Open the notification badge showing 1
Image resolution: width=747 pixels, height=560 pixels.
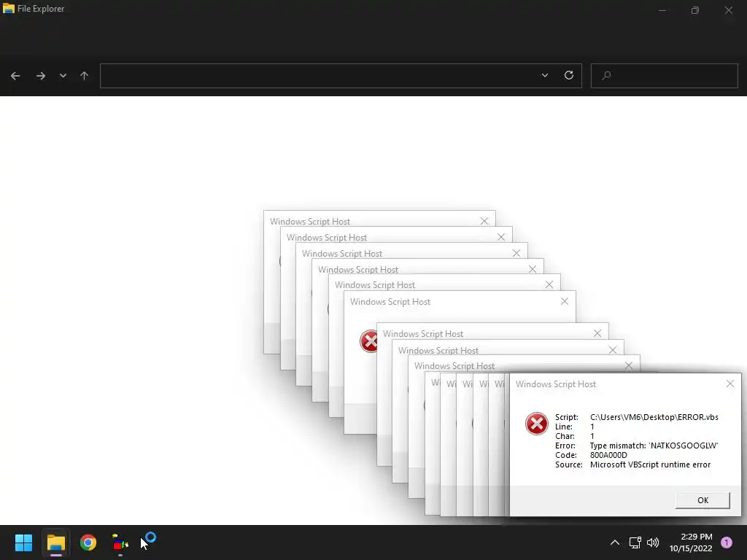coord(727,542)
